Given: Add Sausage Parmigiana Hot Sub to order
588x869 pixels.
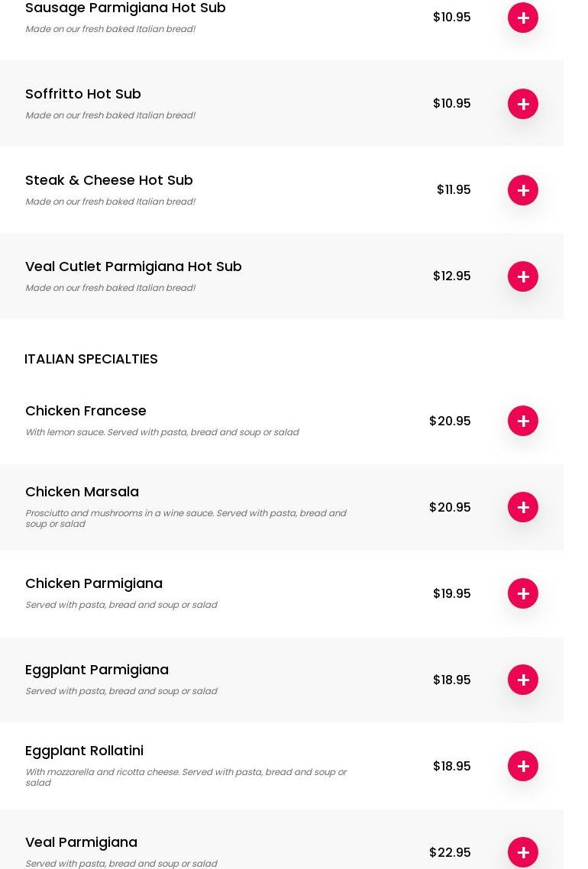Looking at the screenshot, I should click(523, 18).
